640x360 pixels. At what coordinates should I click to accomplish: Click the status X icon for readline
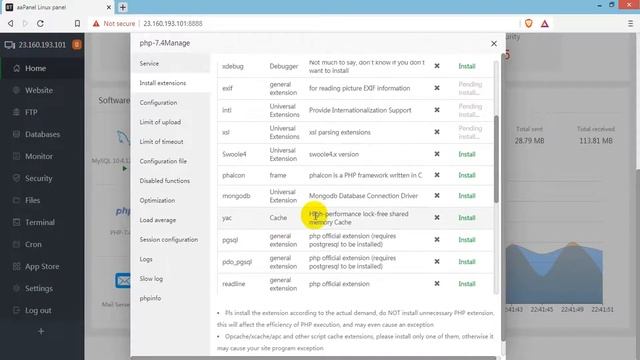click(437, 283)
